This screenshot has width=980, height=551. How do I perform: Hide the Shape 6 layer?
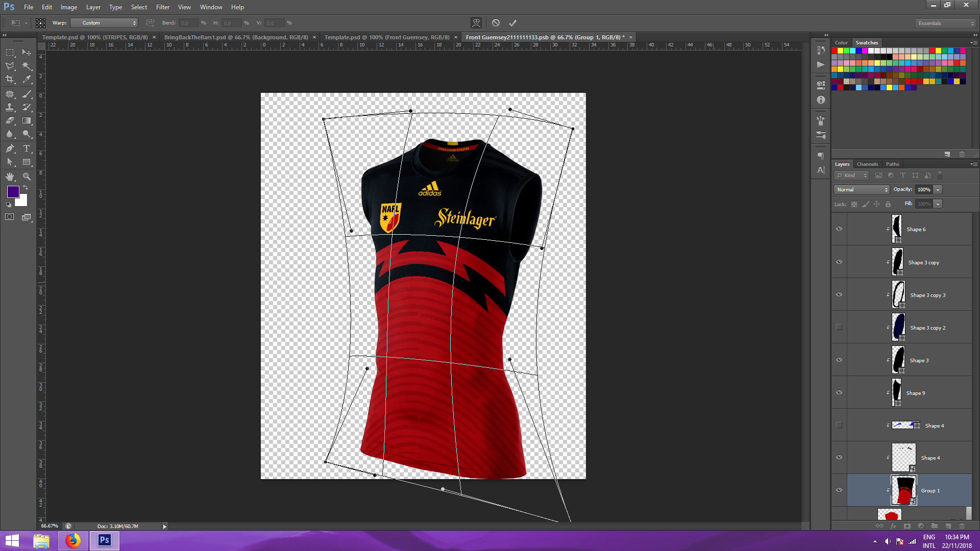839,229
